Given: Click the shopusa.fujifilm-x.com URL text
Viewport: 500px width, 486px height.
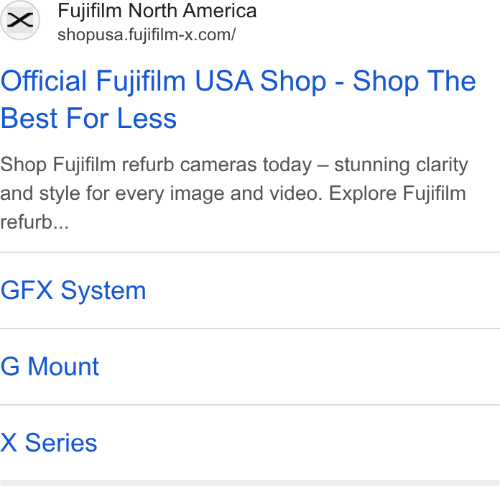Looking at the screenshot, I should click(x=147, y=35).
